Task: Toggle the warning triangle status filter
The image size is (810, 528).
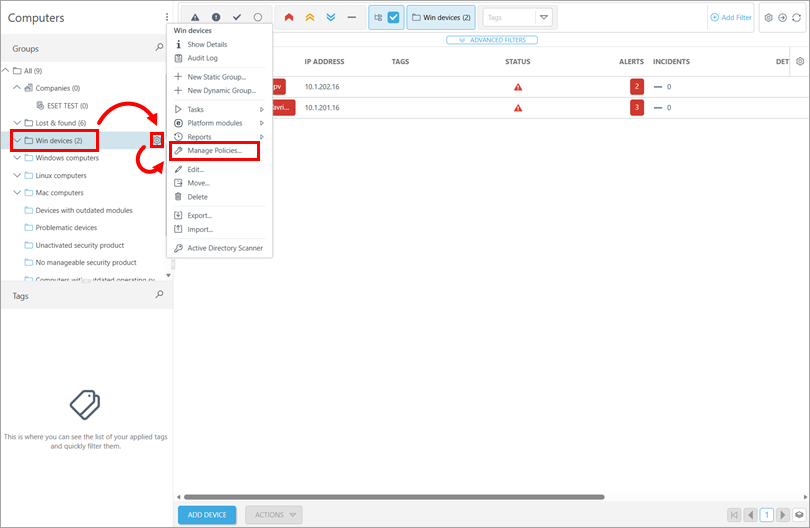Action: (x=195, y=17)
